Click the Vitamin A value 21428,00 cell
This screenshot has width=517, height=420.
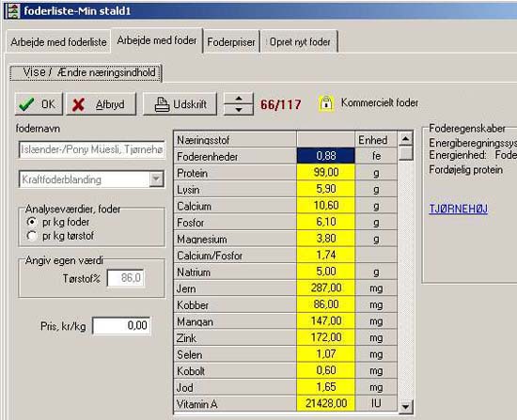[326, 403]
